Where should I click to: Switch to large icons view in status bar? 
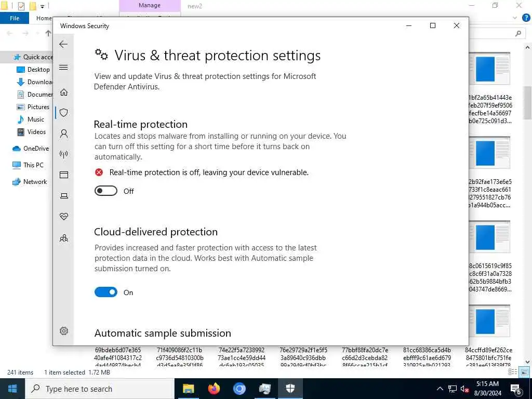pos(524,372)
